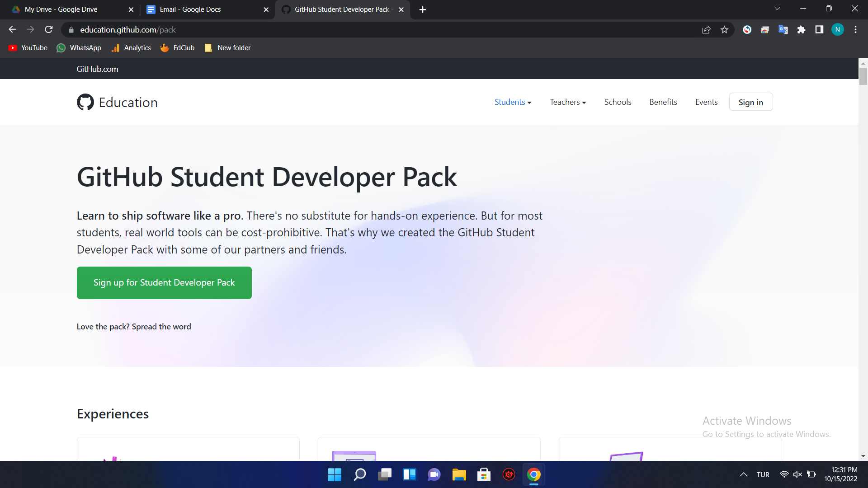Bookmark this page with the star icon
The image size is (868, 488).
tap(724, 29)
